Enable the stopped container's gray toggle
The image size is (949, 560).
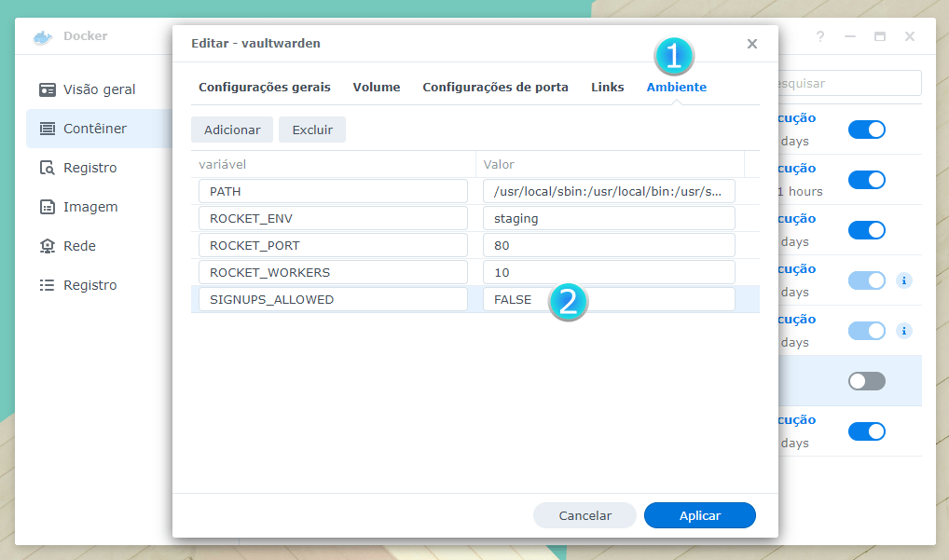pos(866,381)
